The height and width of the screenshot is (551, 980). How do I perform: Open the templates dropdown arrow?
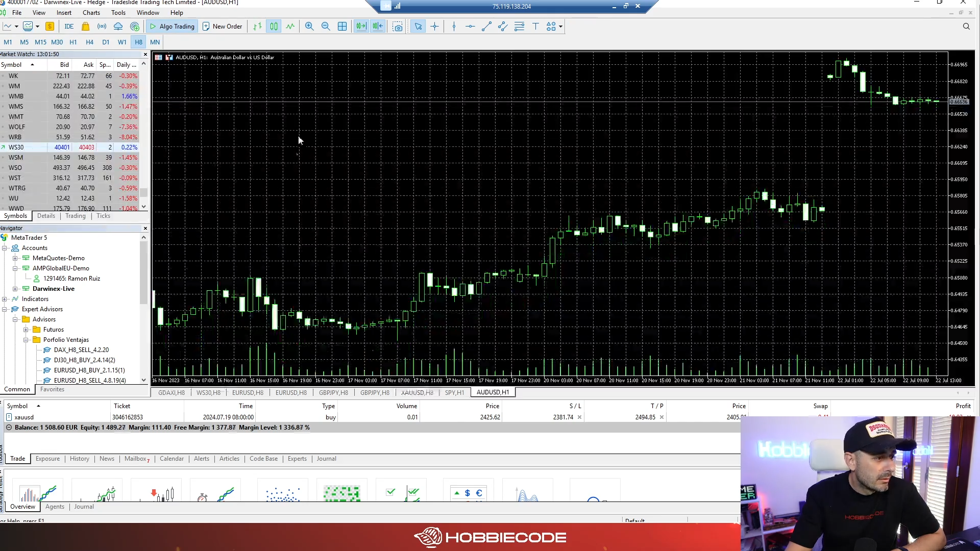tap(37, 27)
